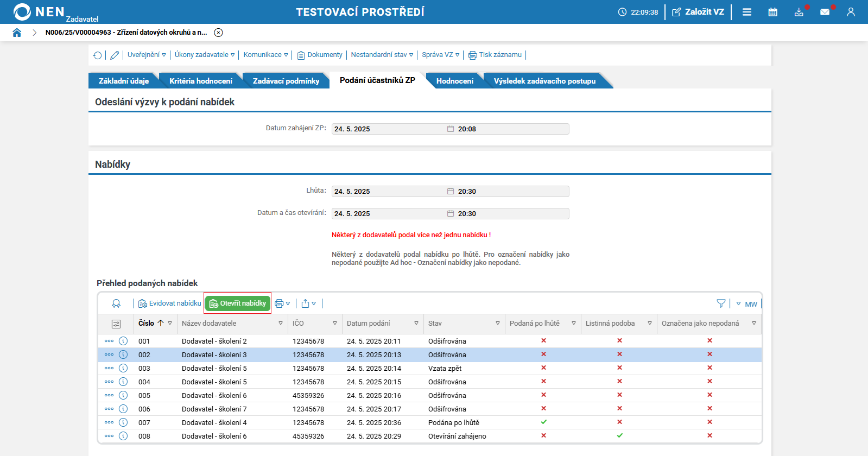Close the N006/25/V00004963 breadcrumb tab
Image resolution: width=868 pixels, height=456 pixels.
218,33
